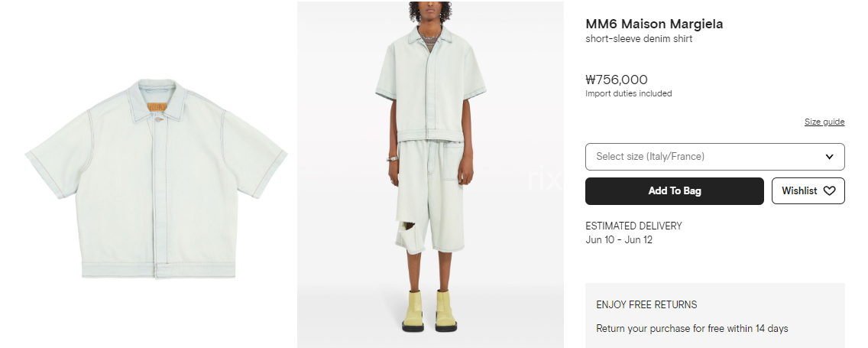Open the MM6 Maison Margiela brand link
This screenshot has width=868, height=348.
pyautogui.click(x=654, y=24)
